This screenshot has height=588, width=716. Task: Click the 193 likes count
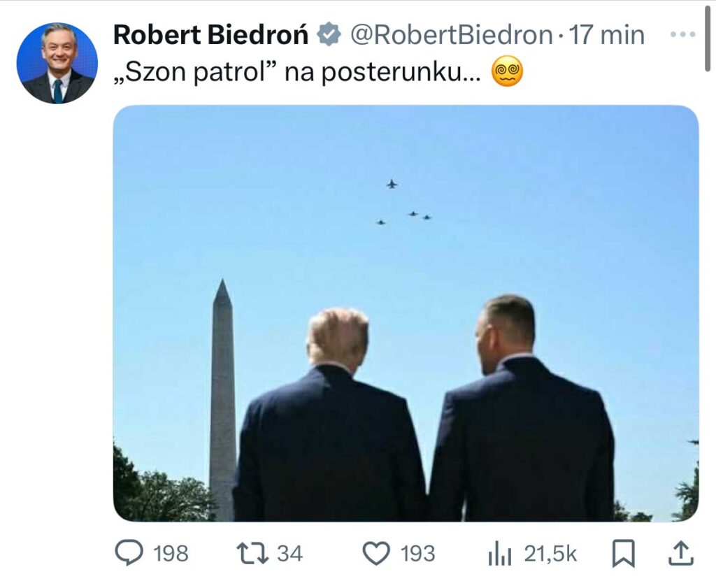(x=418, y=554)
